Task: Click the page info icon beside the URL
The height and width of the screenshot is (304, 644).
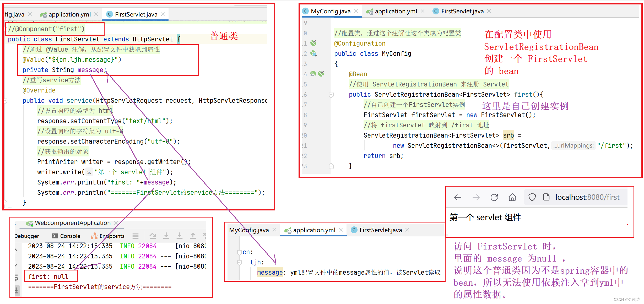Action: pos(546,197)
